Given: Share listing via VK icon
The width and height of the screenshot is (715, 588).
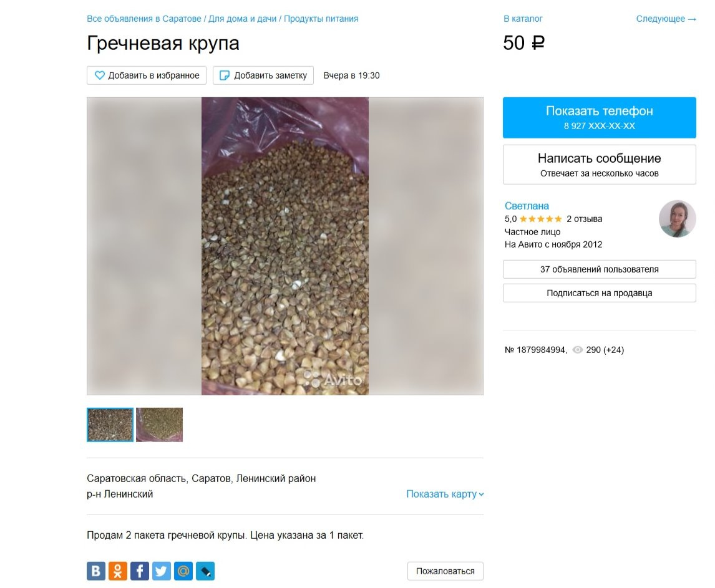Looking at the screenshot, I should [95, 571].
